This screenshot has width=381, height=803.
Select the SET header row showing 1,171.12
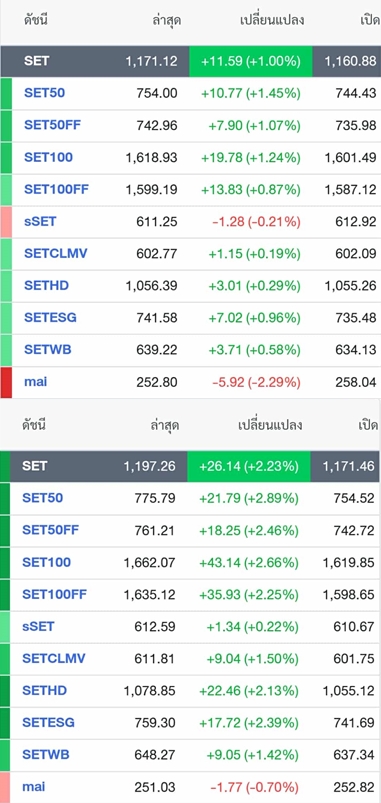(x=190, y=61)
